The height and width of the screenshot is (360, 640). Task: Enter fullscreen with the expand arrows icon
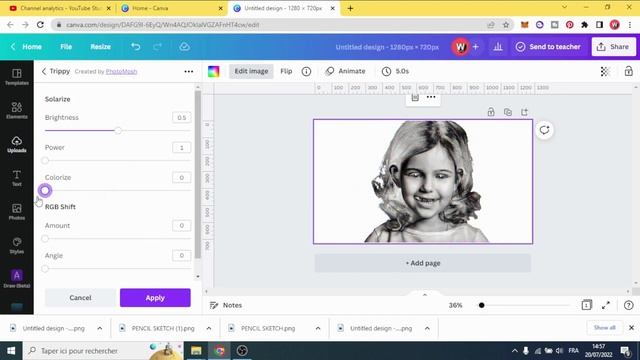(x=606, y=305)
